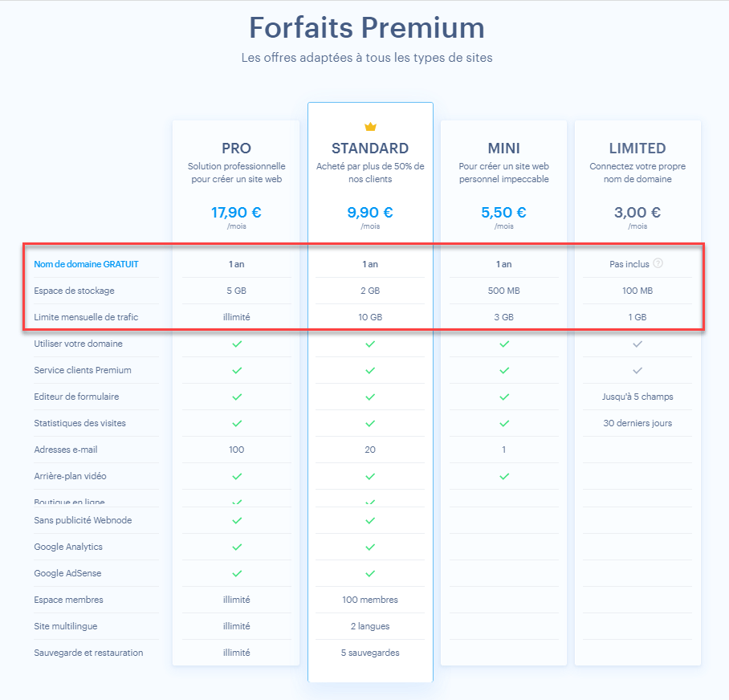Viewport: 729px width, 700px height.
Task: Click '30 derniers jours' under LIMITED statistics
Action: [637, 423]
